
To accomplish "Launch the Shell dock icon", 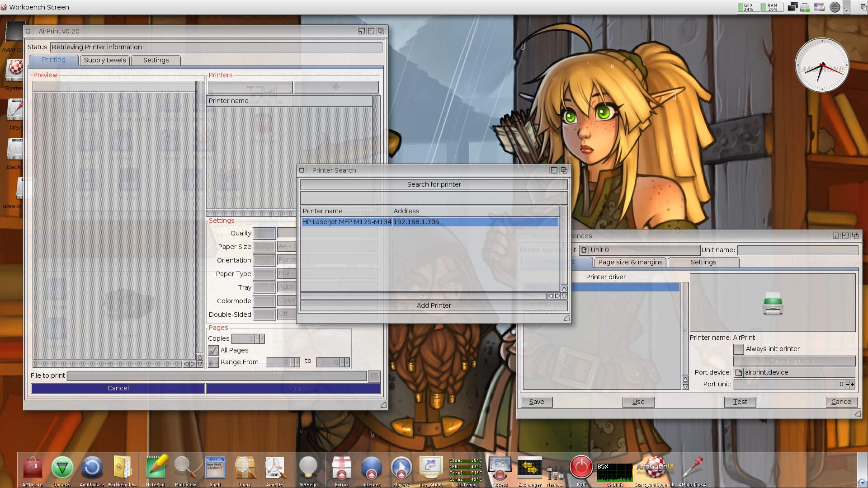I will pos(215,468).
